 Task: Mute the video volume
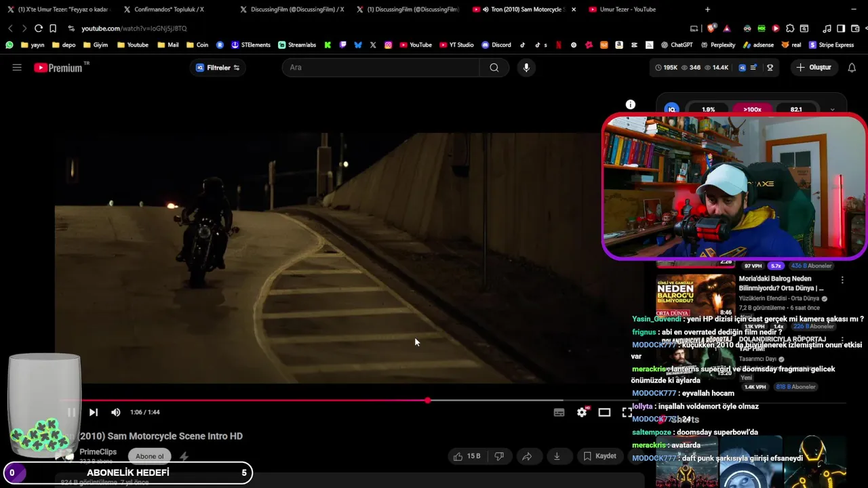[116, 412]
